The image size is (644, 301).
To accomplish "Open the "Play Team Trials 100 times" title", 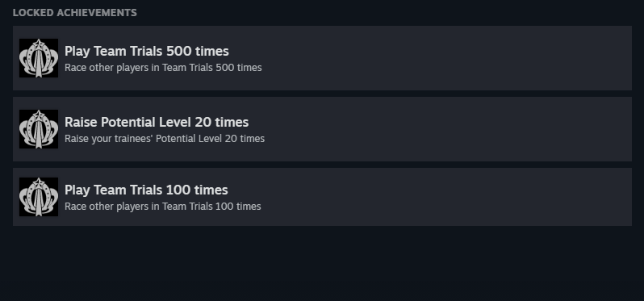I will 146,190.
